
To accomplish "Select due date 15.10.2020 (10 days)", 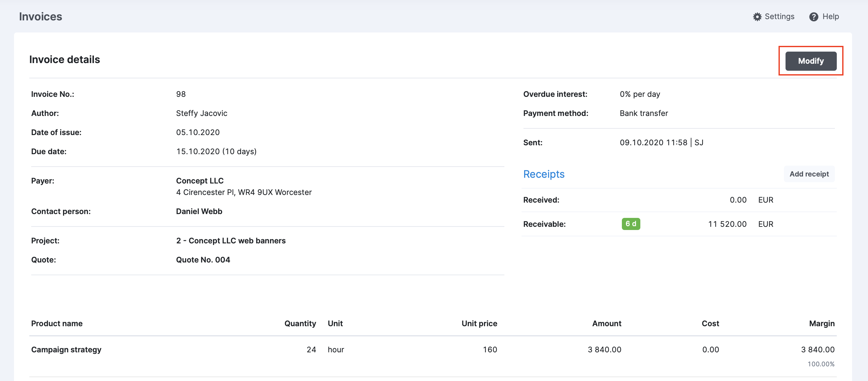I will pos(216,152).
